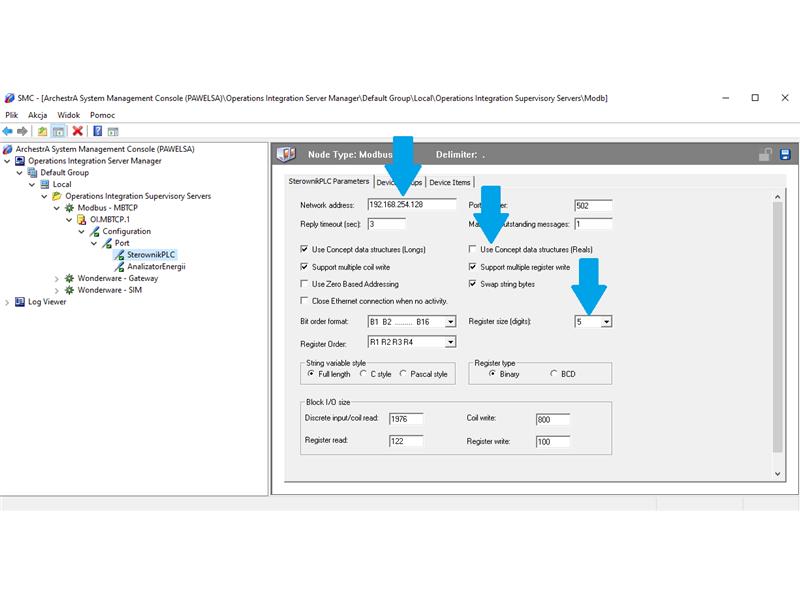The height and width of the screenshot is (600, 800).
Task: Click the SMC application icon in title bar
Action: pos(9,98)
